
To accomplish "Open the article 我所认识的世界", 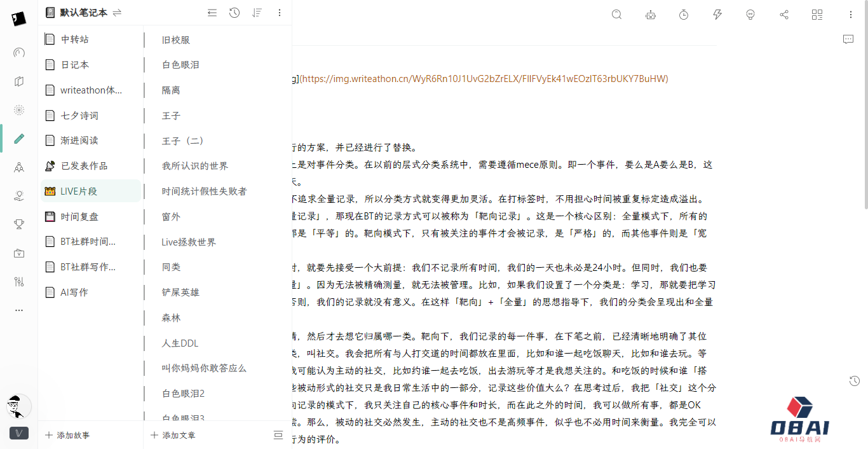I will (194, 166).
